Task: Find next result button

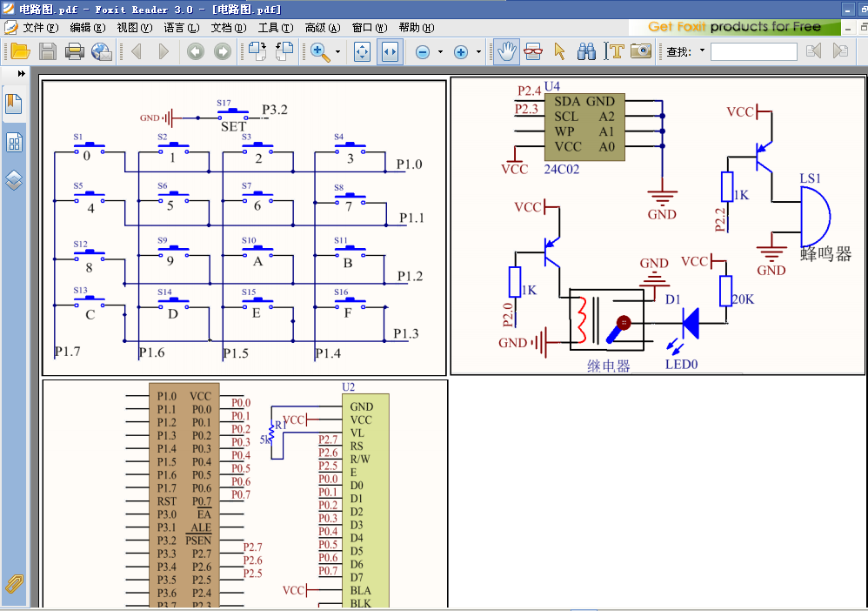Action: [840, 51]
